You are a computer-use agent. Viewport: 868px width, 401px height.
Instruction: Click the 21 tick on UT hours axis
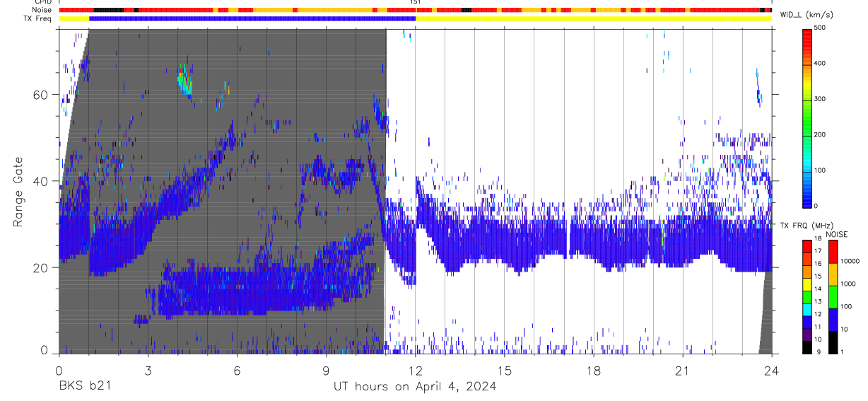(x=682, y=371)
